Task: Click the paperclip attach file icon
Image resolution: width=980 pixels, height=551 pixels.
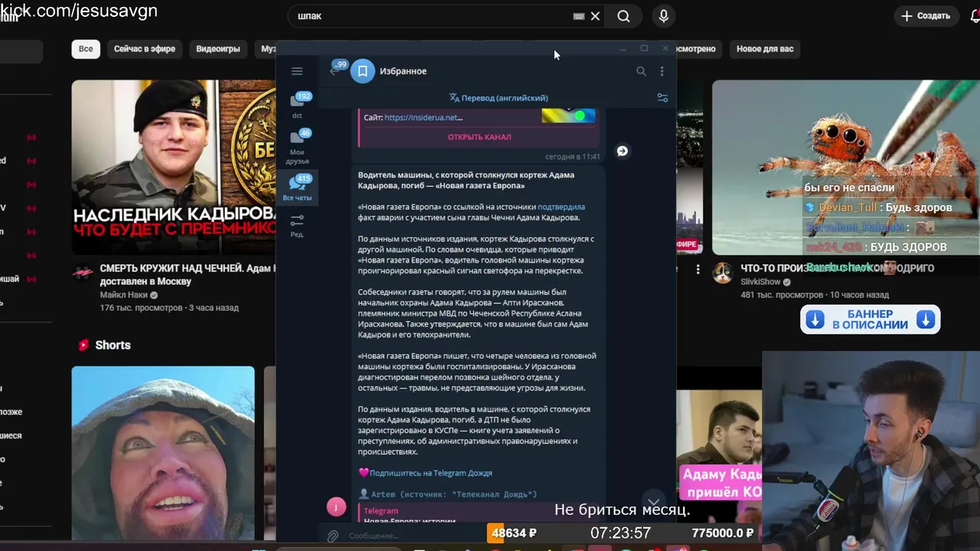Action: pyautogui.click(x=332, y=536)
